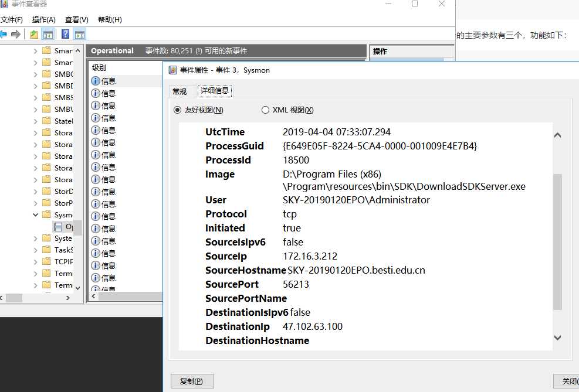Click the 复制(P) button
This screenshot has width=579, height=392.
(x=192, y=381)
